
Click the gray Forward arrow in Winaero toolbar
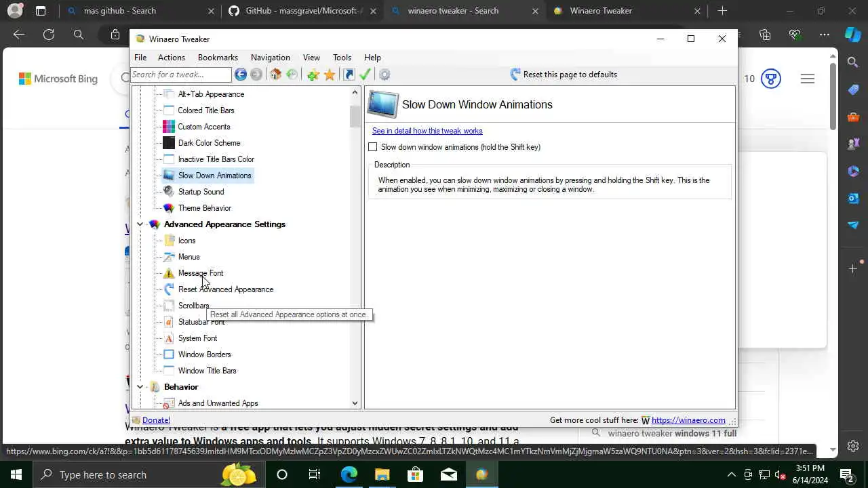[256, 75]
